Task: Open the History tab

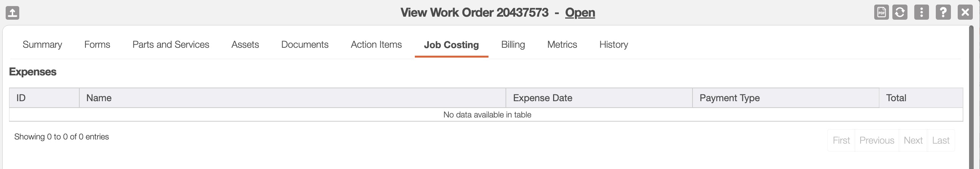Action: 613,45
